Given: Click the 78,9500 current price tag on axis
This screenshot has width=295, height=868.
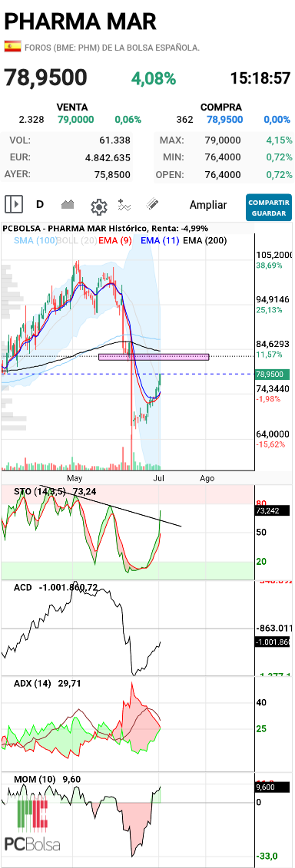Looking at the screenshot, I should (x=273, y=375).
